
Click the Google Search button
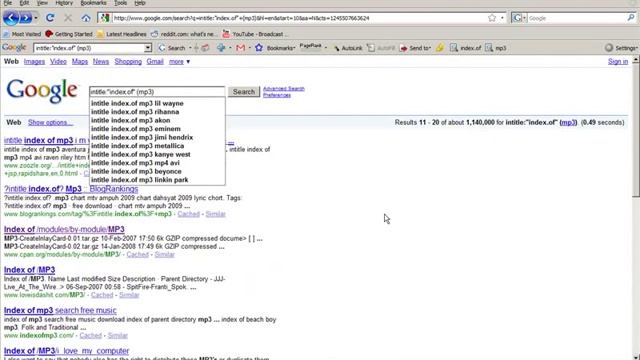tap(244, 92)
